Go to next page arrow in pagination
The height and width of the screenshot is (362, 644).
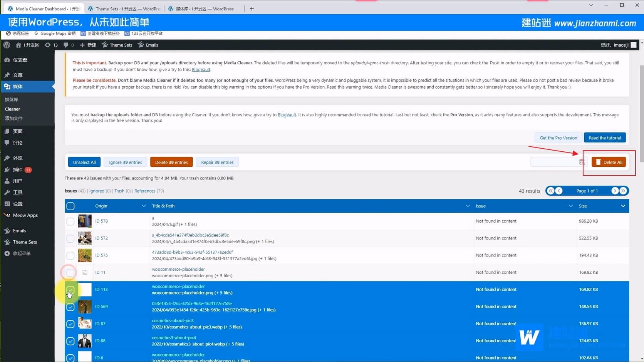(x=615, y=191)
